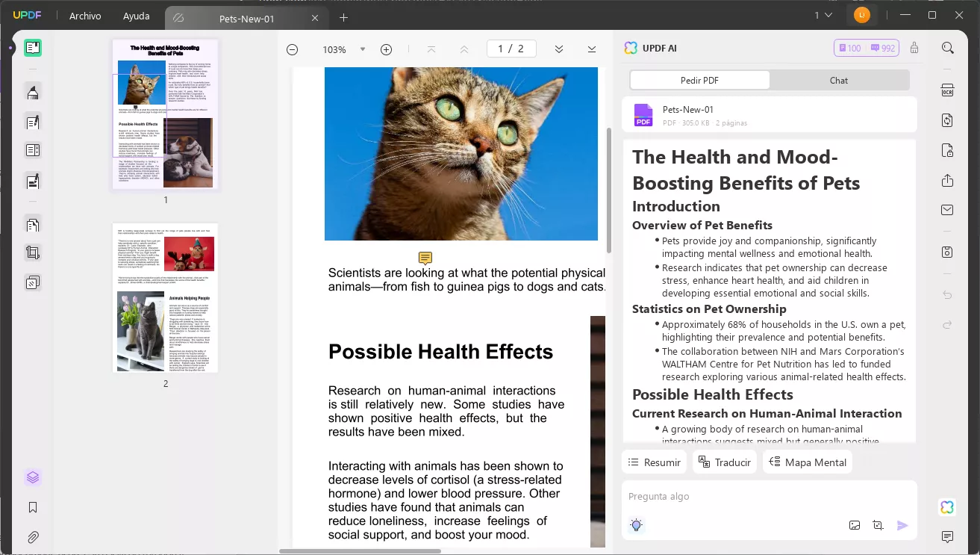Screen dimensions: 980x555
Task: Save the document with disk icon
Action: coord(948,252)
